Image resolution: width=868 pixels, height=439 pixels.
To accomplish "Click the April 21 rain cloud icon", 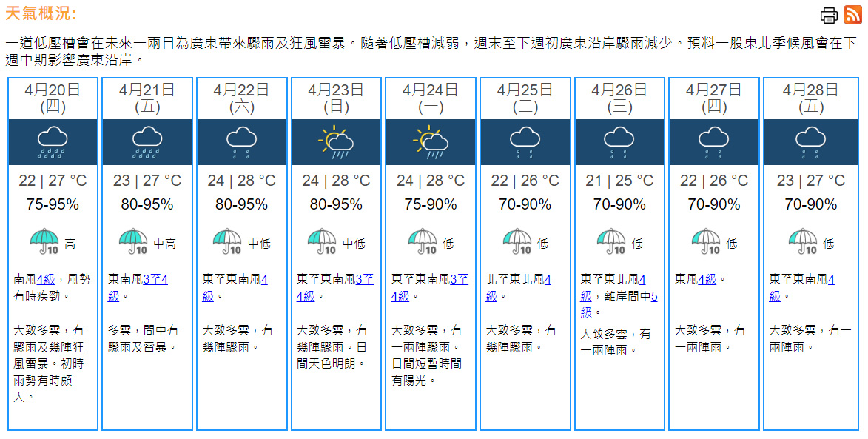I will click(147, 142).
